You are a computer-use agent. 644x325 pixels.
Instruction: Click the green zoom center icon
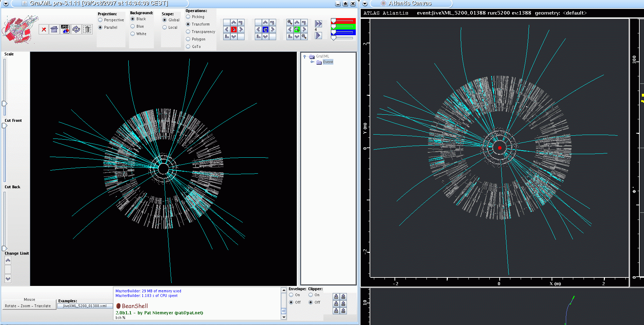click(297, 29)
